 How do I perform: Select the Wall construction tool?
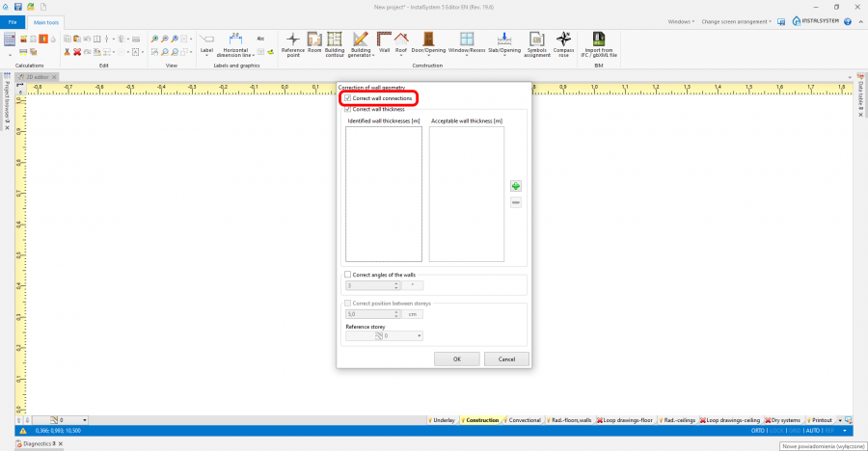point(385,41)
